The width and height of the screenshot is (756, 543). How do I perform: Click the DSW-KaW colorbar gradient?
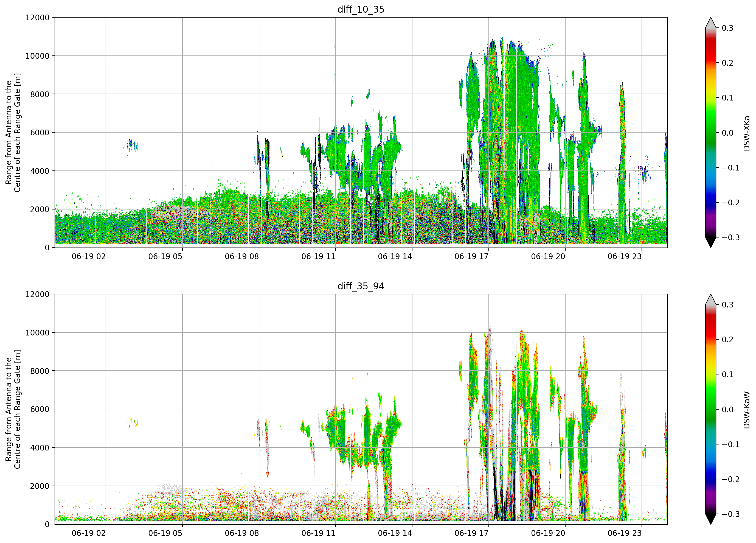pos(711,409)
